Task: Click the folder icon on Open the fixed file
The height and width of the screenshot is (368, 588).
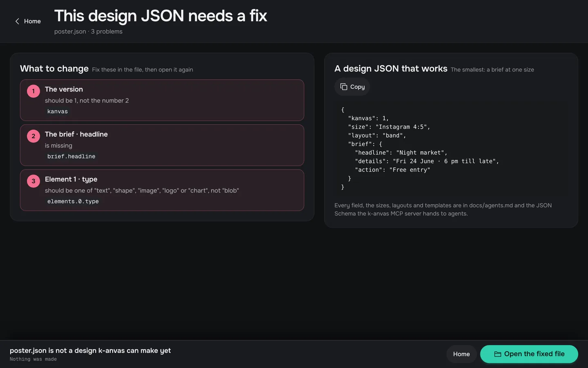Action: coord(498,354)
